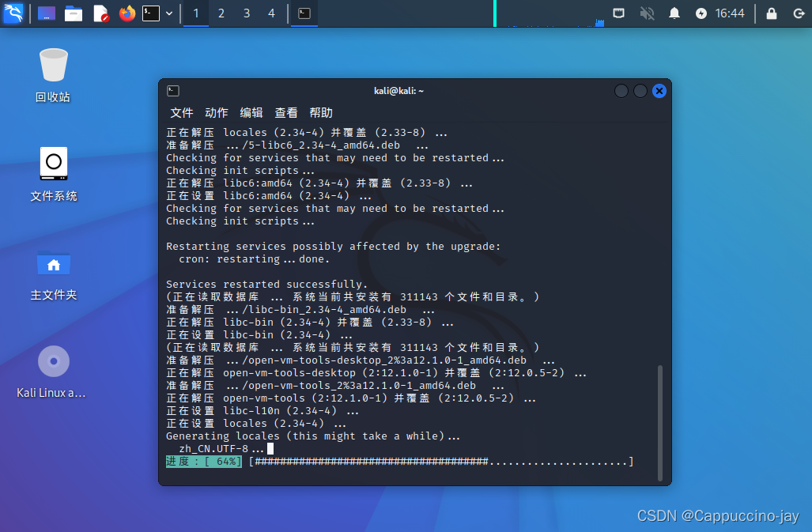Click the terminal window title icon
Image resolution: width=812 pixels, height=532 pixels.
[173, 91]
